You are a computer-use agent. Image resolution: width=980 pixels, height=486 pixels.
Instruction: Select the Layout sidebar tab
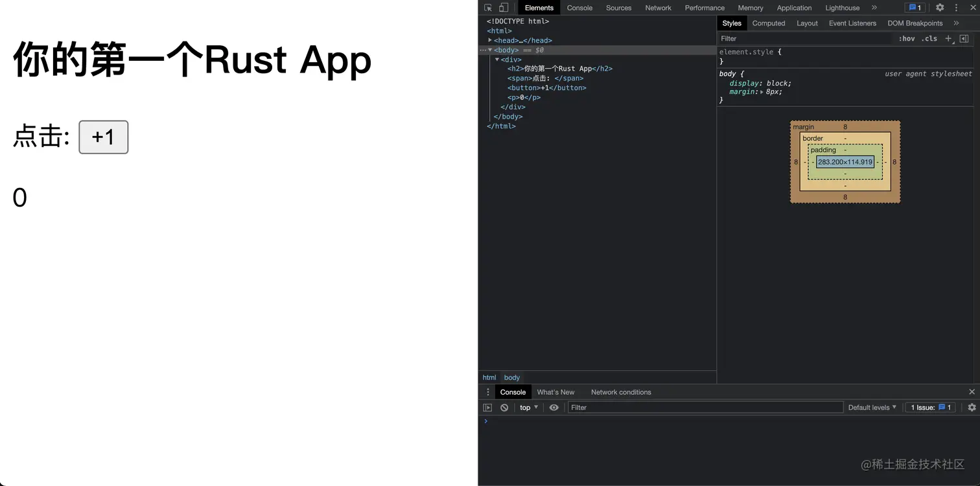[807, 23]
